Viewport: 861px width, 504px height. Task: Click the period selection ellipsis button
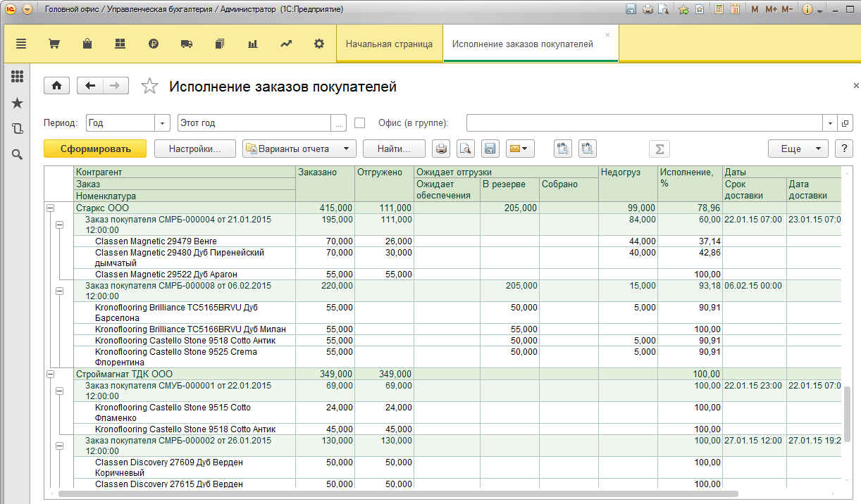pos(340,122)
